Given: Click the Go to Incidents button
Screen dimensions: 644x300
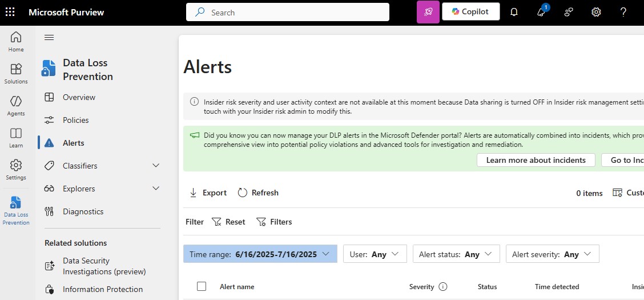Looking at the screenshot, I should point(623,160).
